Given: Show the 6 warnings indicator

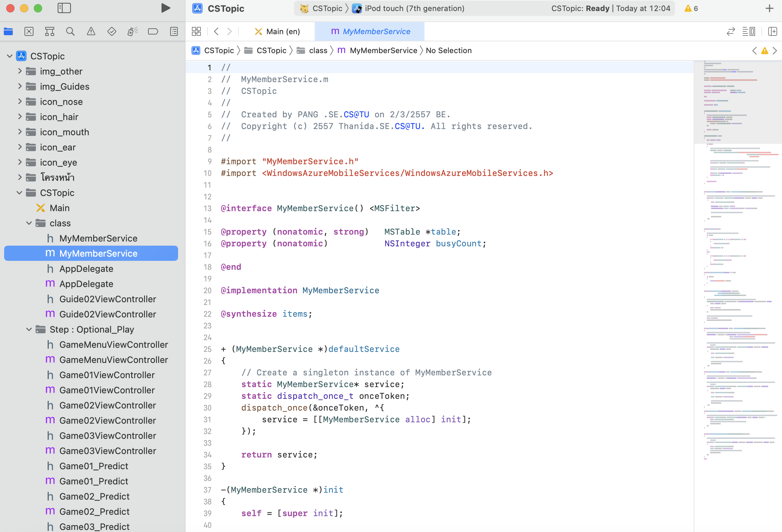Looking at the screenshot, I should (691, 8).
